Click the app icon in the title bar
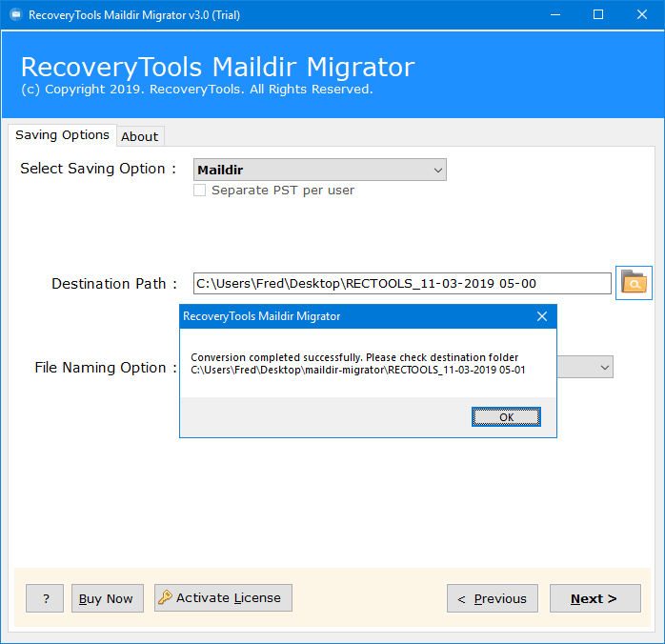 pos(16,15)
